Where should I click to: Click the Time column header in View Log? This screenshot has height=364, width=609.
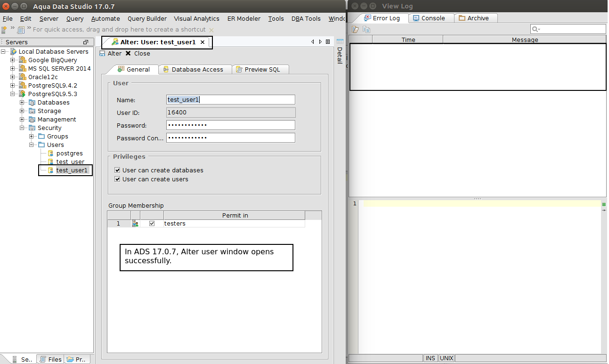(408, 40)
